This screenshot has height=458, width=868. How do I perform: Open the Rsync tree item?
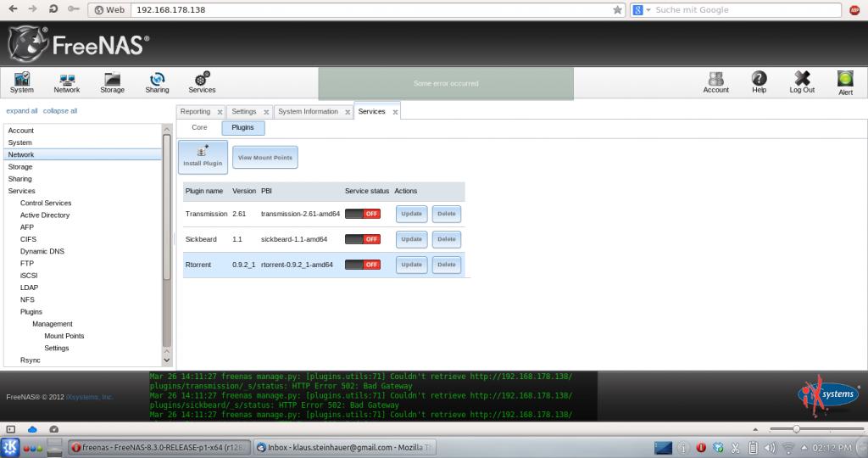tap(31, 360)
